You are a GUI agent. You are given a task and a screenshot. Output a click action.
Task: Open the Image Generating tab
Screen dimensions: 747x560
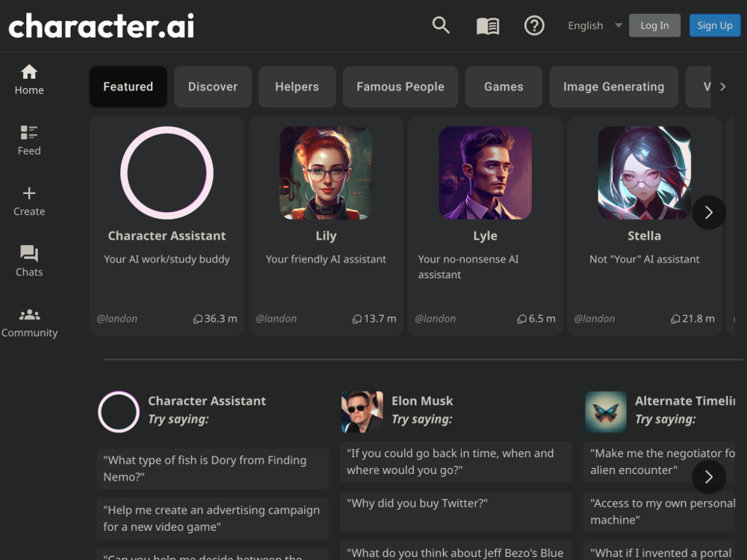click(x=613, y=87)
